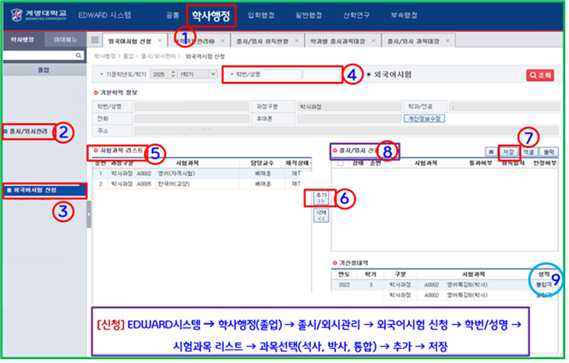Select the 졸업 sidebar section header

coord(44,70)
